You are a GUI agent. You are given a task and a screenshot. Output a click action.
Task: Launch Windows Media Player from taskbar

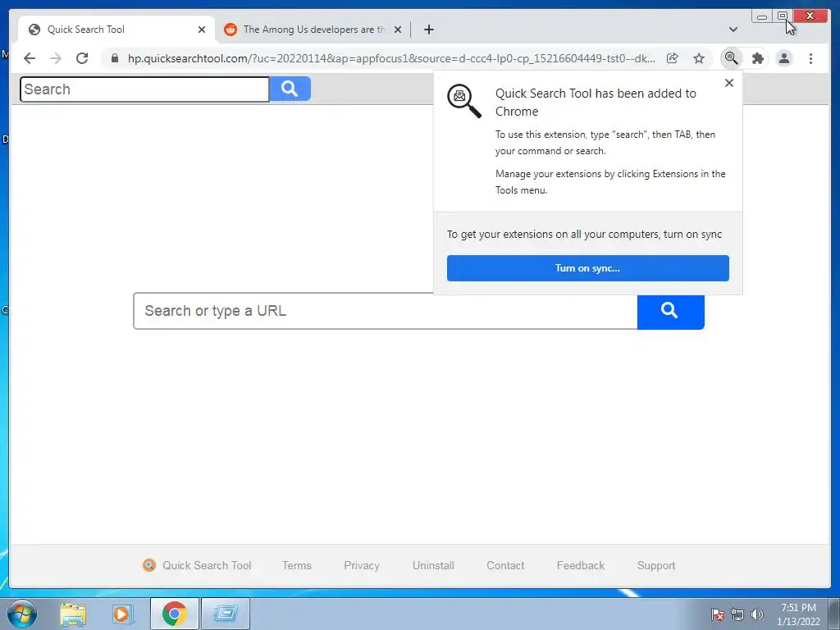point(123,614)
